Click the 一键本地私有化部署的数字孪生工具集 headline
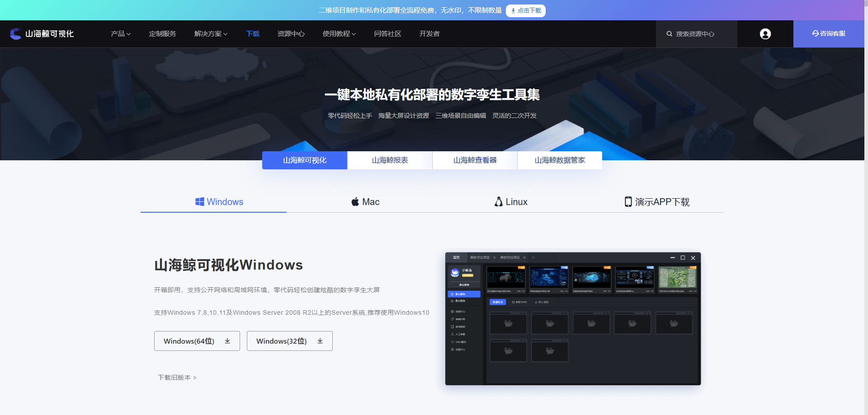 tap(432, 95)
